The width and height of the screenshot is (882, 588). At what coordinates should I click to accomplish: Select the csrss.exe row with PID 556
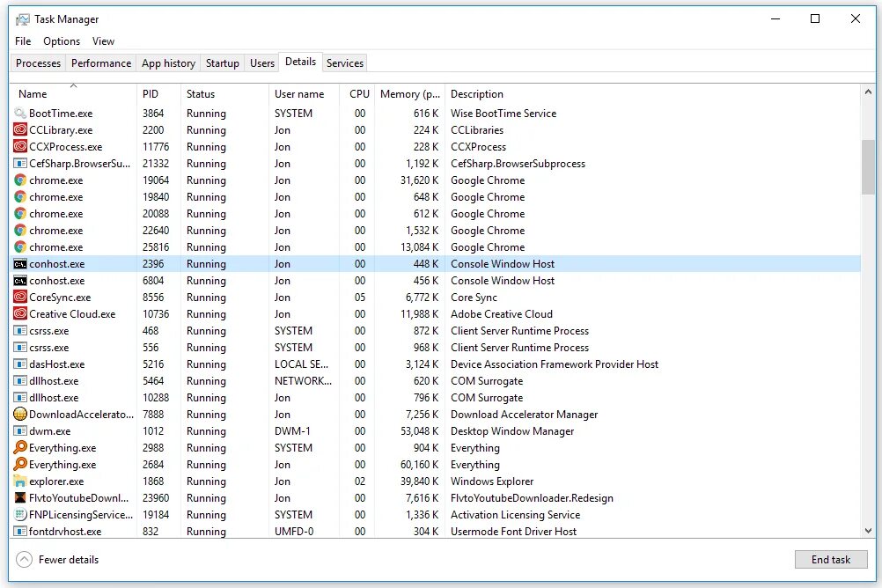pyautogui.click(x=436, y=348)
